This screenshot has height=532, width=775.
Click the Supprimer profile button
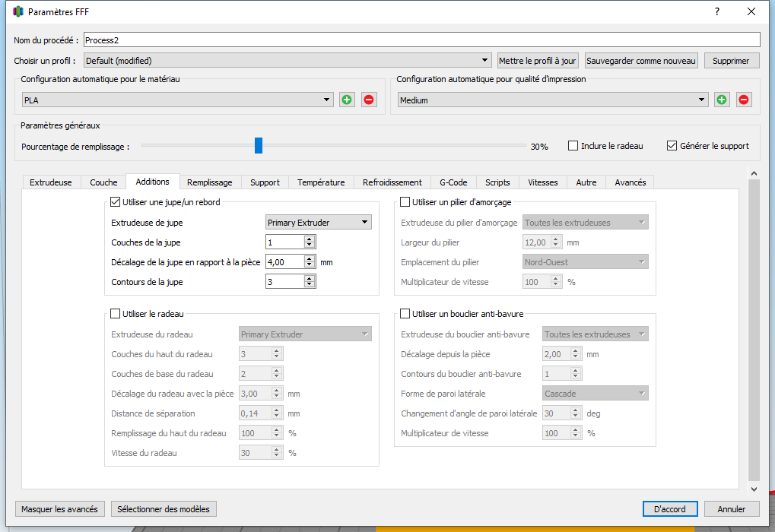731,61
